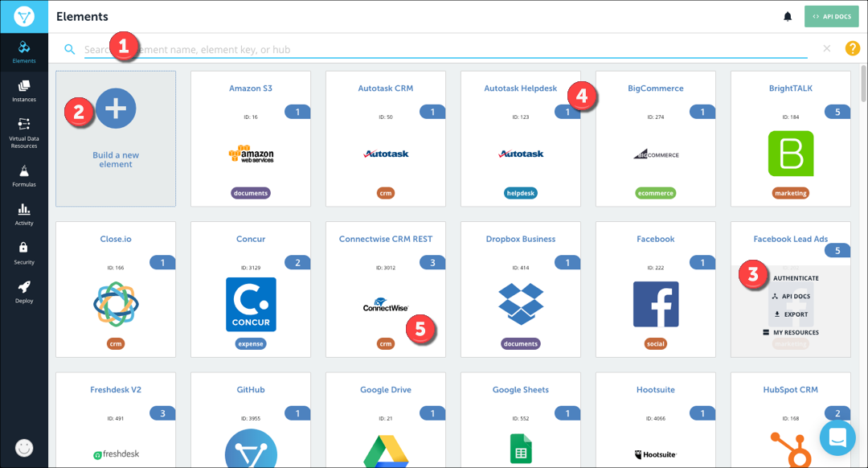868x468 pixels.
Task: Click the Concur logo
Action: coord(251,304)
